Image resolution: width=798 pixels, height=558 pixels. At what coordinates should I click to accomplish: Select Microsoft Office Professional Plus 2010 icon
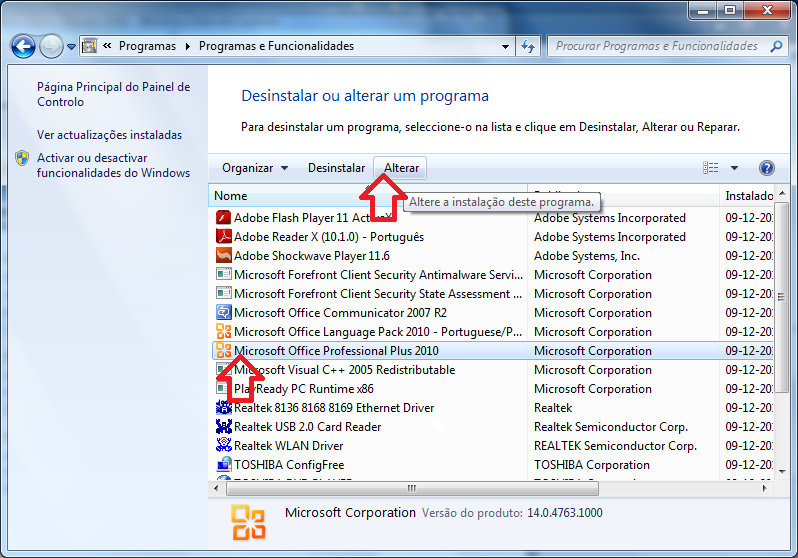(x=223, y=351)
